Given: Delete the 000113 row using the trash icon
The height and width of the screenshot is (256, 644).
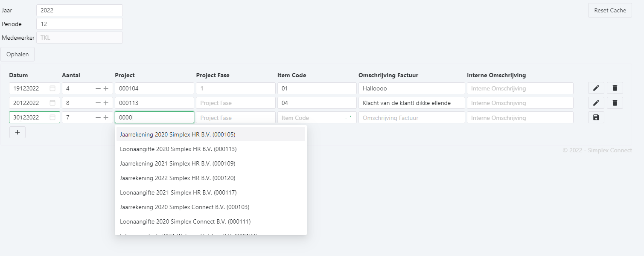Looking at the screenshot, I should (x=615, y=103).
